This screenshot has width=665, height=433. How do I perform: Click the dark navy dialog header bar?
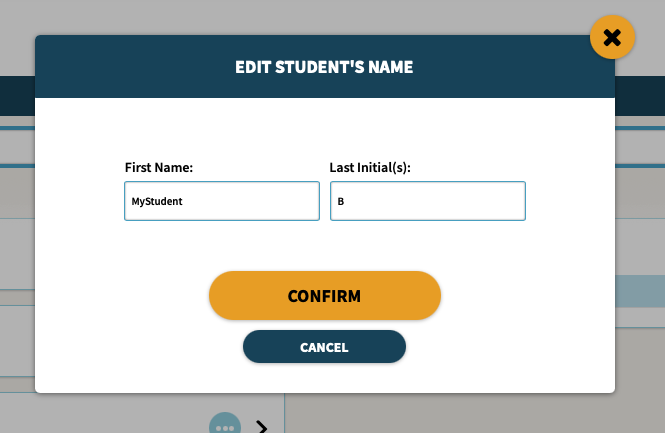[325, 67]
